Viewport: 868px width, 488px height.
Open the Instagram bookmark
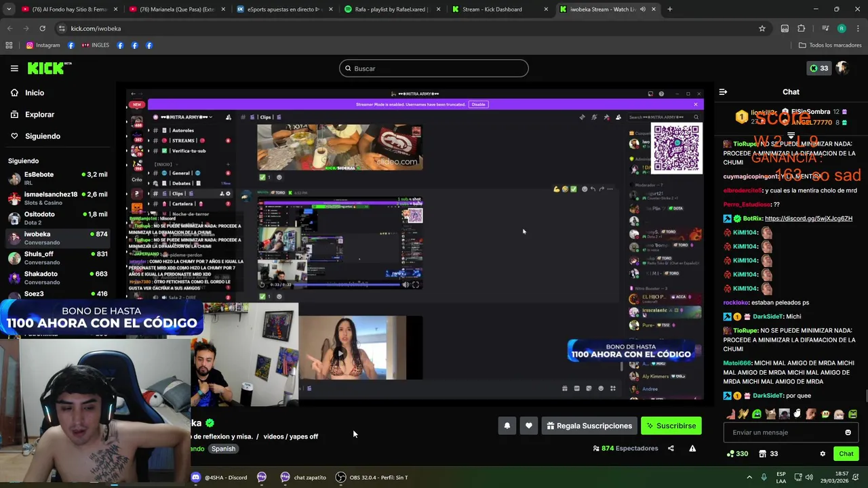tap(43, 45)
